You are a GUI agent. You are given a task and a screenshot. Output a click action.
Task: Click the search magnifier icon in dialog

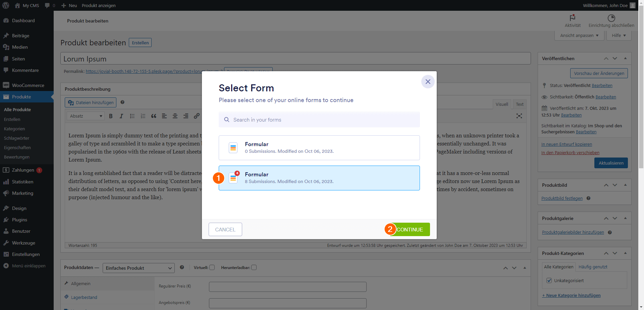(227, 120)
